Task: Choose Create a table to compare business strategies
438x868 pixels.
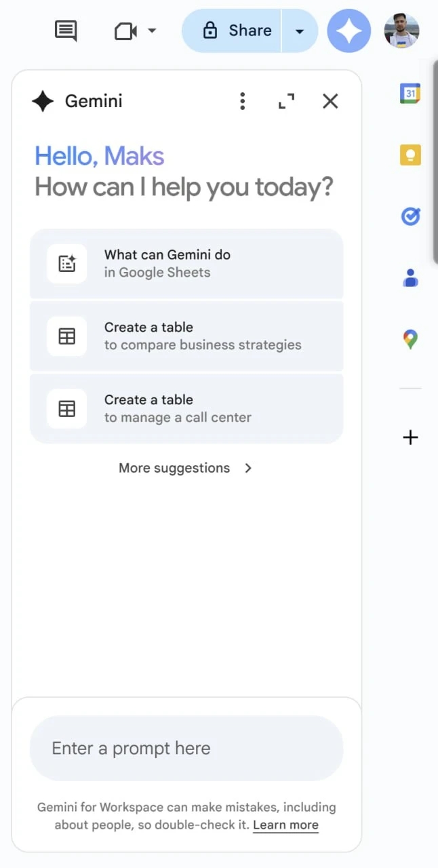Action: [x=186, y=336]
